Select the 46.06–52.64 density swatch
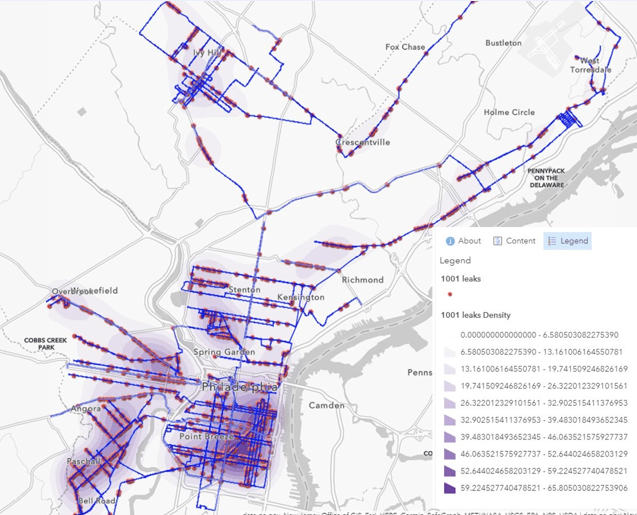The height and width of the screenshot is (515, 637). pos(451,454)
